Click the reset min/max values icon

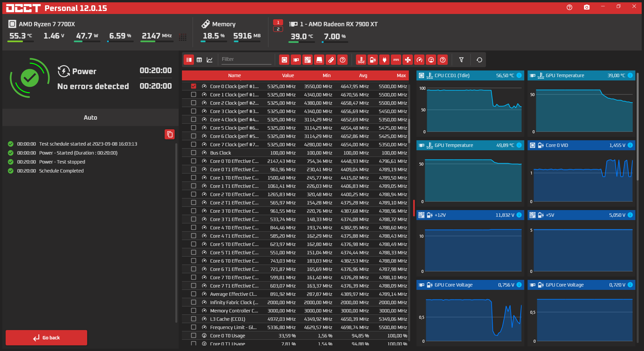[479, 60]
